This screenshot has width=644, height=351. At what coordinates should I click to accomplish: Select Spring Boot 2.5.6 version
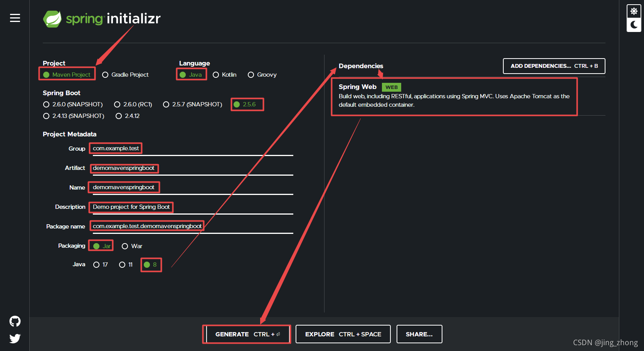pyautogui.click(x=245, y=104)
